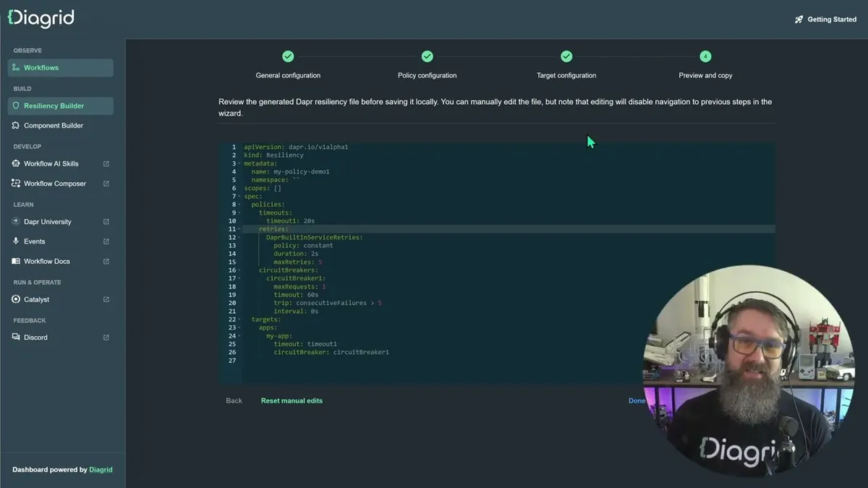Click the Workflow Docs book icon
This screenshot has width=868, height=488.
click(16, 261)
